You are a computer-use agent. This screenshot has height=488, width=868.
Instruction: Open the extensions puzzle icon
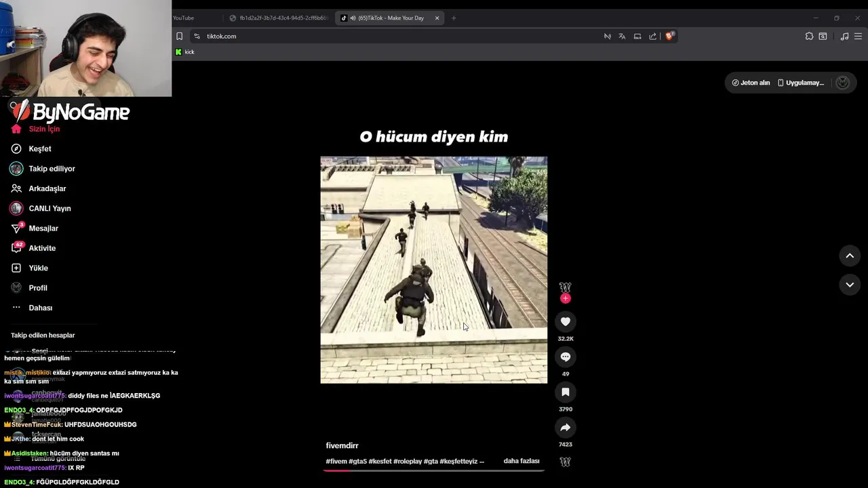tap(809, 36)
